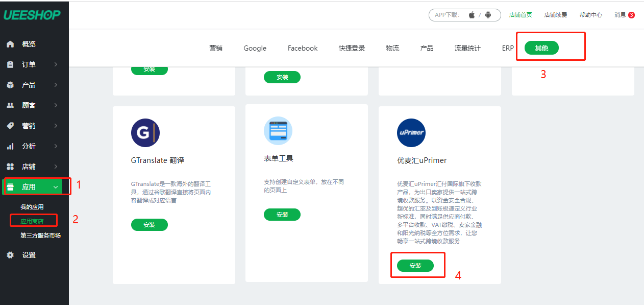The height and width of the screenshot is (305, 644).
Task: Click the GTranslate 翻译 title
Action: tap(158, 160)
